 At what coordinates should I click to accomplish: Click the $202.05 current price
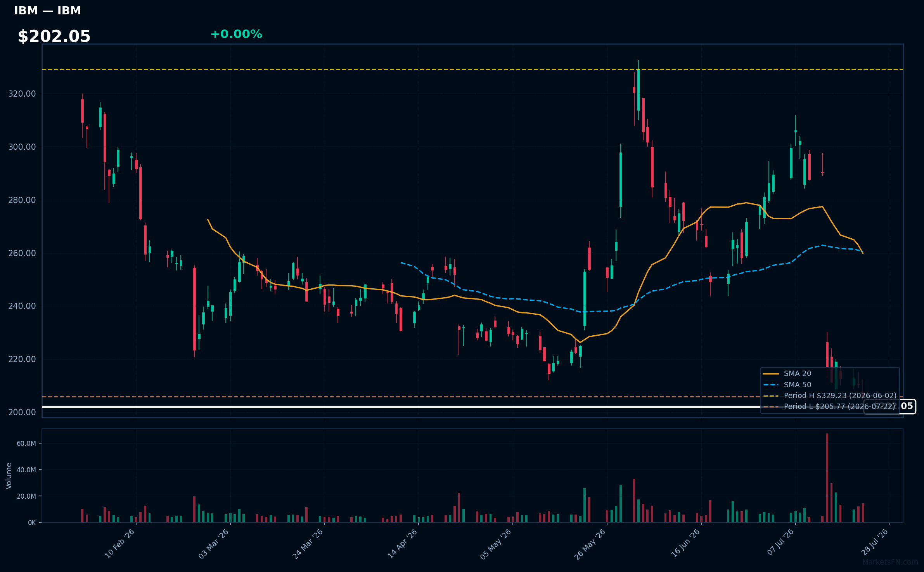click(54, 36)
